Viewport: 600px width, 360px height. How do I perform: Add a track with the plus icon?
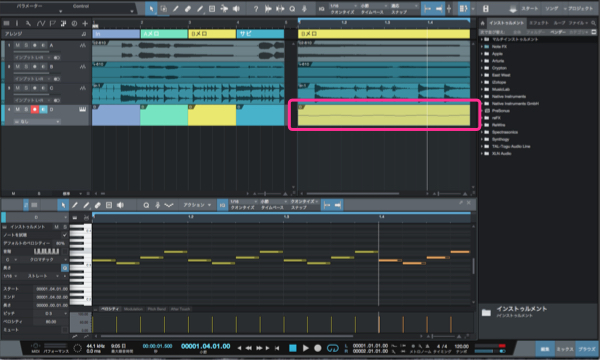85,23
